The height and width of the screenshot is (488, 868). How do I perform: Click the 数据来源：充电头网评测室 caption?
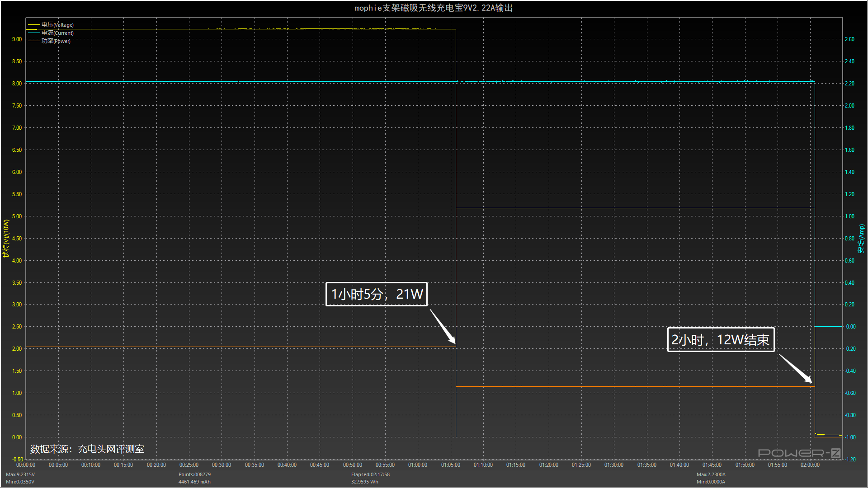tap(87, 449)
